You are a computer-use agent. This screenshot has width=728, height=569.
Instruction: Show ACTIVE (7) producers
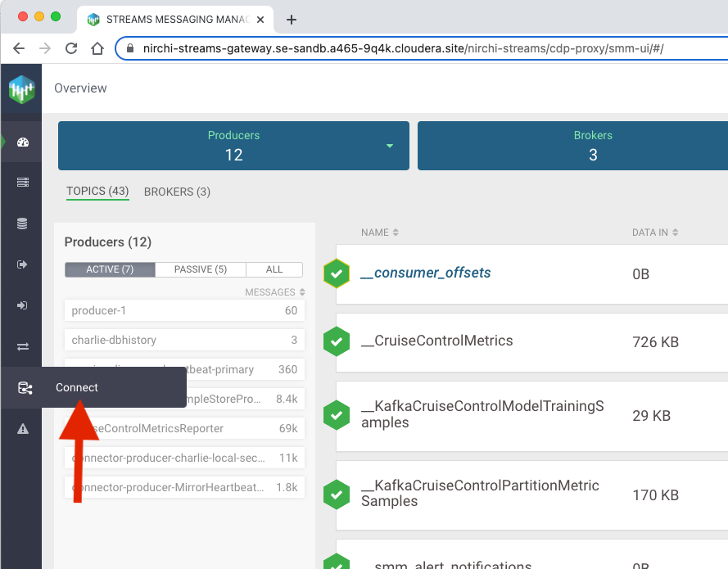click(x=110, y=269)
